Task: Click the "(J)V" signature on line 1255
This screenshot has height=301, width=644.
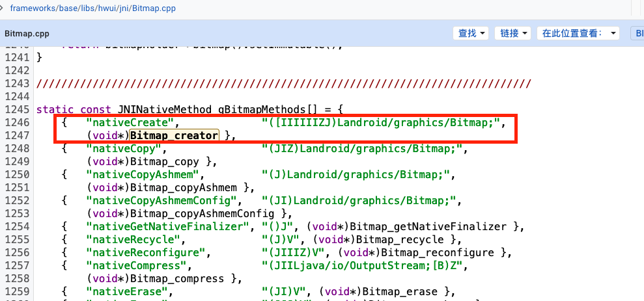Action: tap(281, 240)
